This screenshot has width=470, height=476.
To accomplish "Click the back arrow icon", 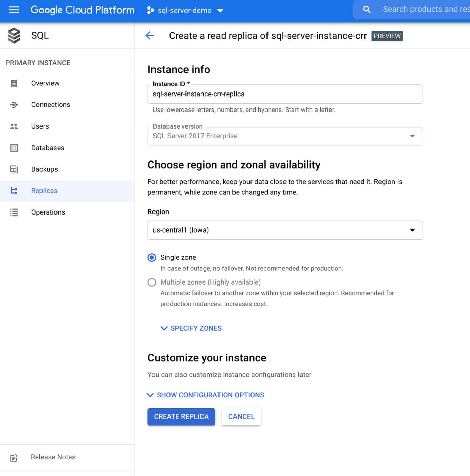I will [150, 35].
